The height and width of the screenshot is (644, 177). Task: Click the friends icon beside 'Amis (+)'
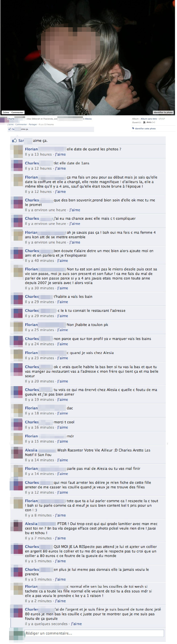click(144, 123)
